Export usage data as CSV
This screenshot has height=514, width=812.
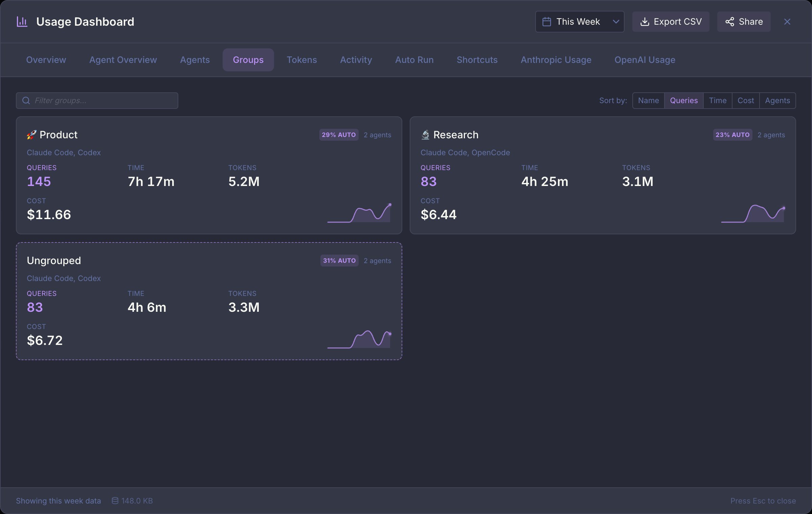pos(671,22)
